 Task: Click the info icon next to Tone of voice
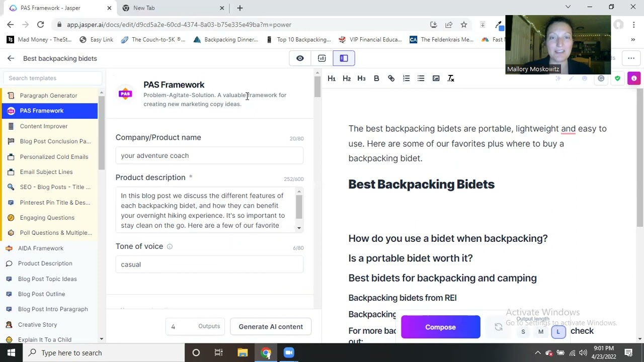click(170, 246)
